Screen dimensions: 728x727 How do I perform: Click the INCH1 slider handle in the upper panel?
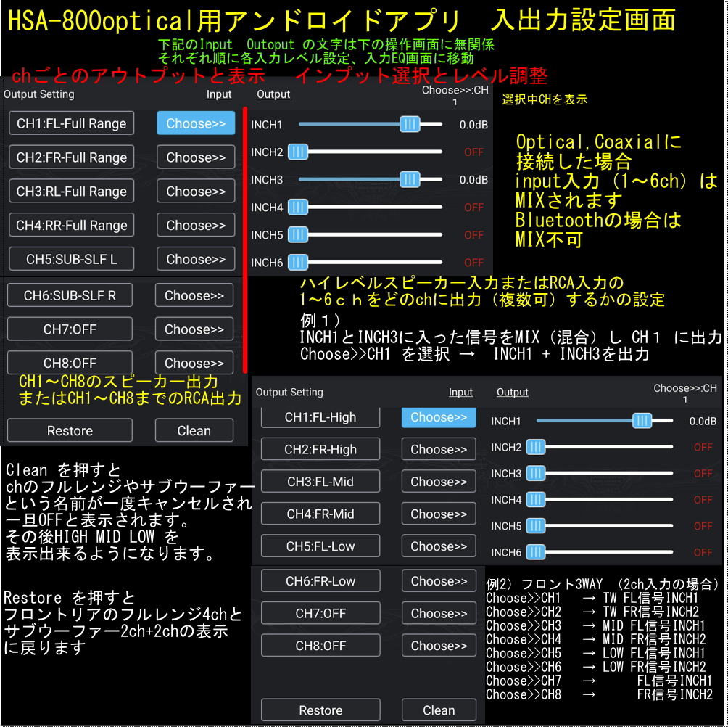410,124
